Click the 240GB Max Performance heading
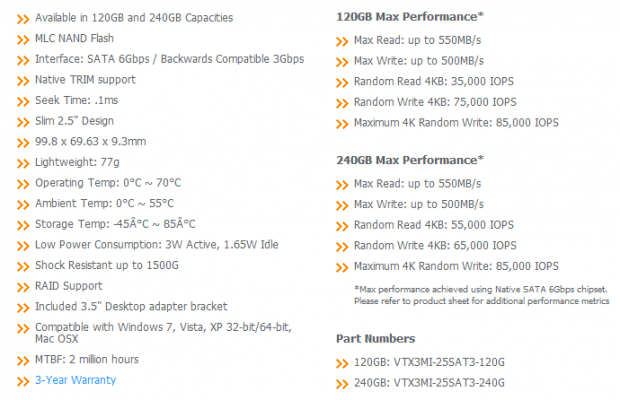Image resolution: width=620 pixels, height=400 pixels. click(410, 160)
